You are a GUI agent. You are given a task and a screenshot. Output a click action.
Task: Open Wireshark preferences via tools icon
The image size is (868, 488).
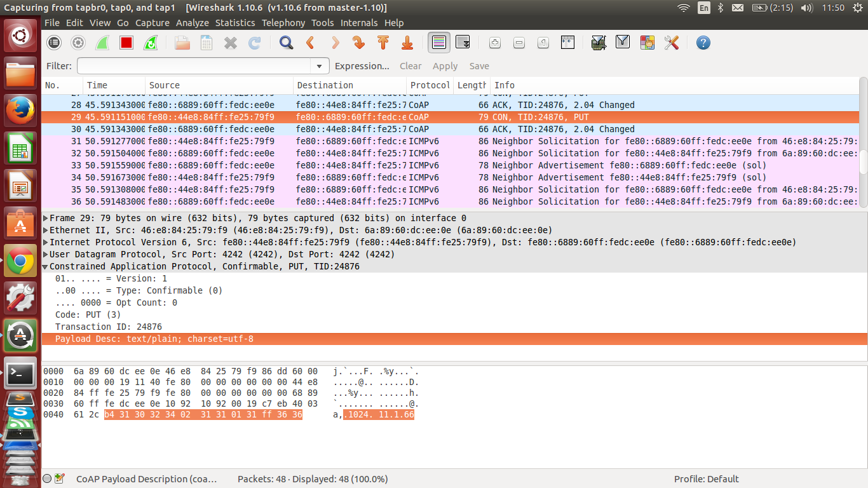pos(671,43)
